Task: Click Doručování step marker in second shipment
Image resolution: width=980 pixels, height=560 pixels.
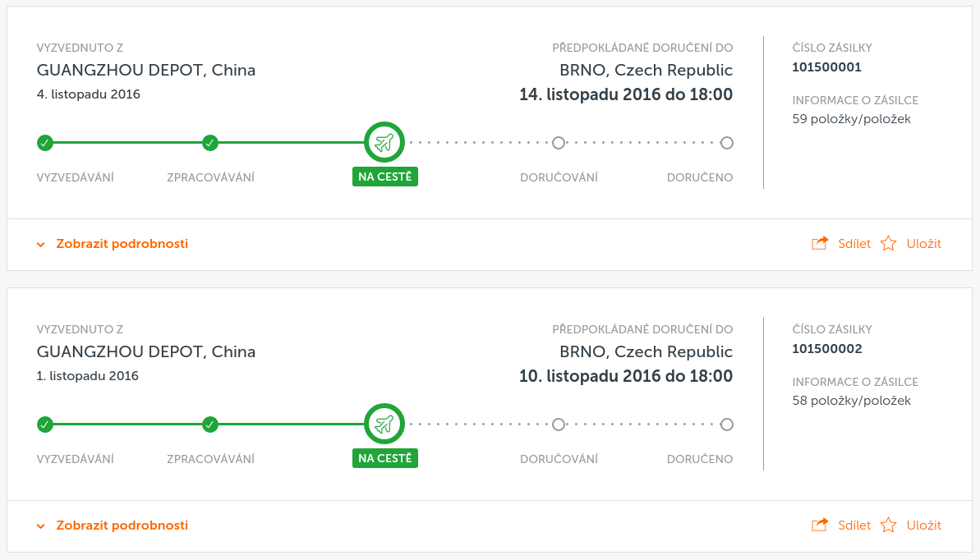Action: (559, 425)
